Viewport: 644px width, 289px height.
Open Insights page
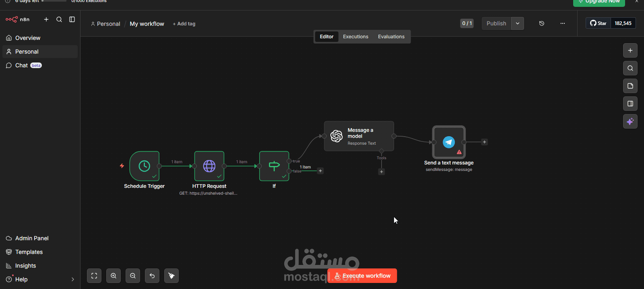point(40,266)
